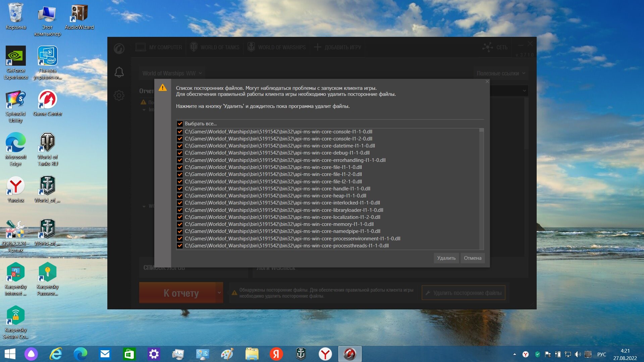Toggle the Выбрать все checkbox
Screen dimensions: 644x362
point(180,124)
